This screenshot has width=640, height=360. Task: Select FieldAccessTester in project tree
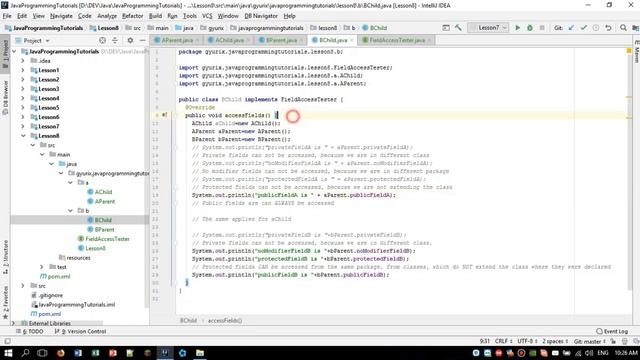click(107, 239)
